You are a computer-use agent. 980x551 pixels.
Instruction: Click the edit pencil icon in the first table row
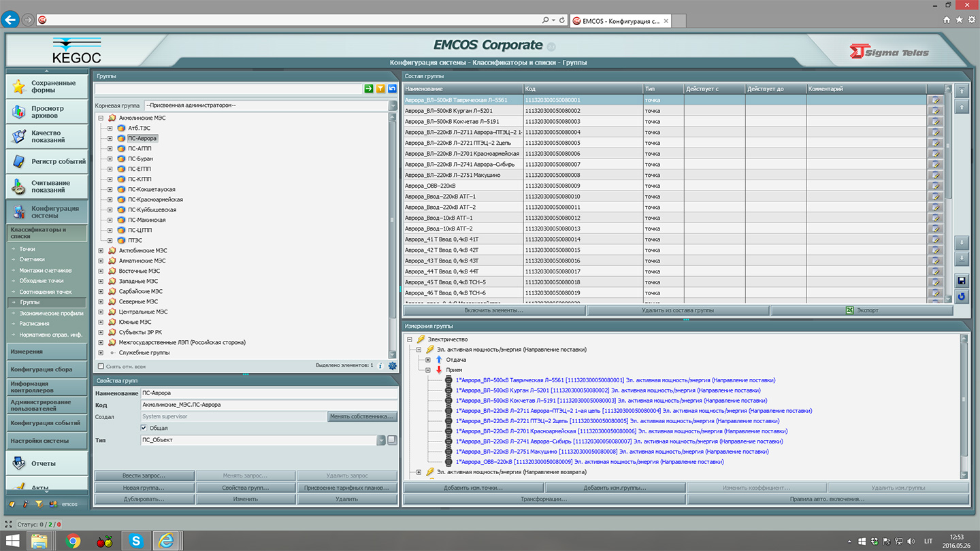(x=936, y=100)
